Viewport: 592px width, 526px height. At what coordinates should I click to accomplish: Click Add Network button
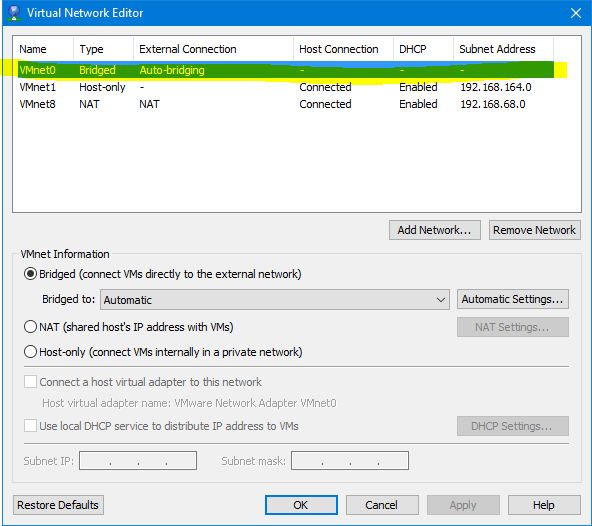435,230
